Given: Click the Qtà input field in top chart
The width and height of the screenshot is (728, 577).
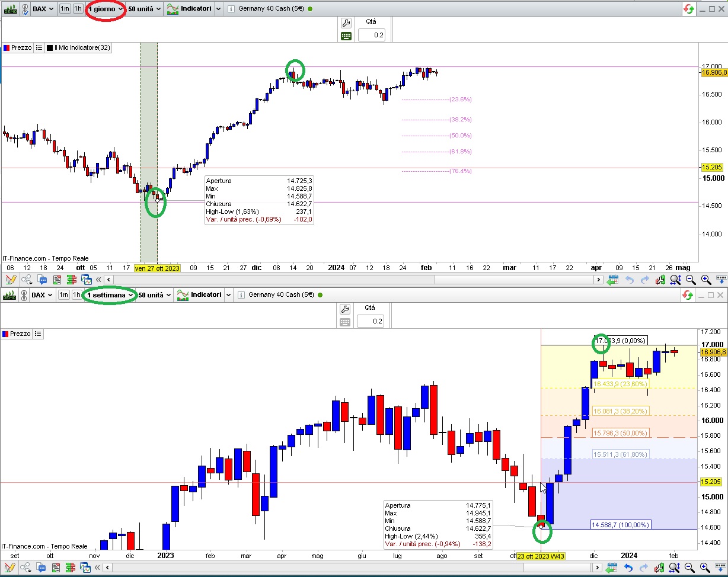Looking at the screenshot, I should tap(372, 35).
